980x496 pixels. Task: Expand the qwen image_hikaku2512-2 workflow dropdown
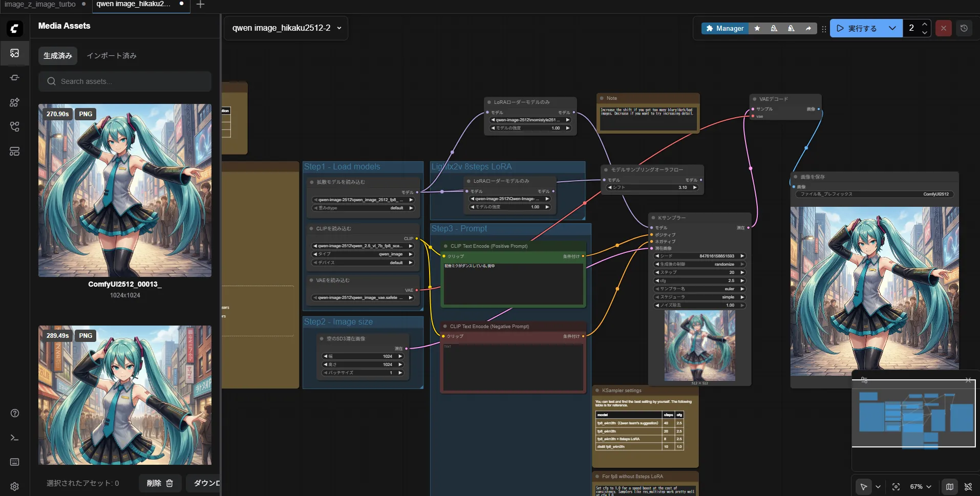coord(339,28)
